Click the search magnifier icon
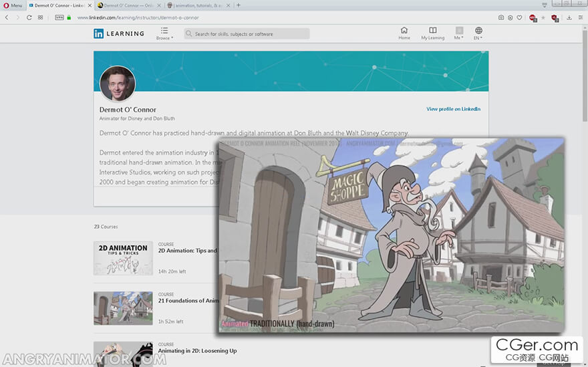The width and height of the screenshot is (588, 367). (188, 34)
